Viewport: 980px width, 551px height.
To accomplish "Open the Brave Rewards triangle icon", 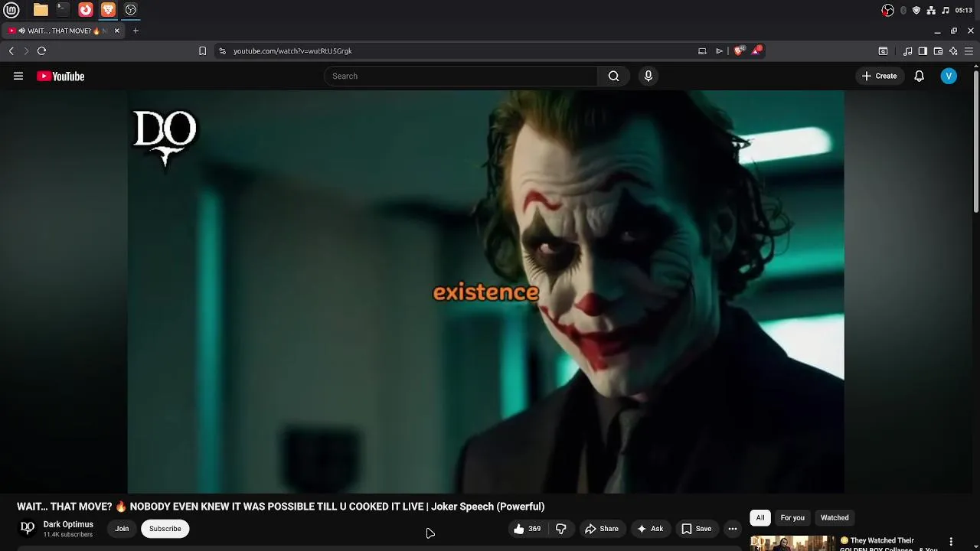I will (756, 51).
